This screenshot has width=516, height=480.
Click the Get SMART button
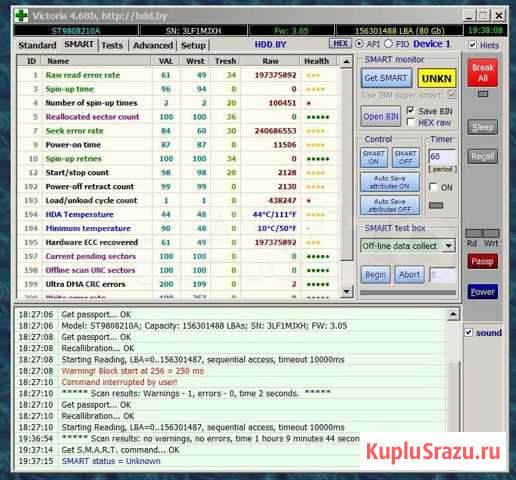(386, 78)
